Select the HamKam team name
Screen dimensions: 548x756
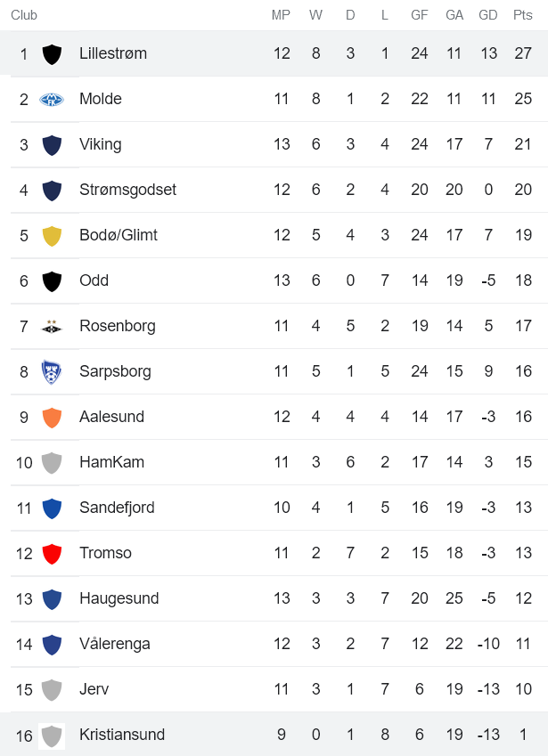(x=111, y=462)
